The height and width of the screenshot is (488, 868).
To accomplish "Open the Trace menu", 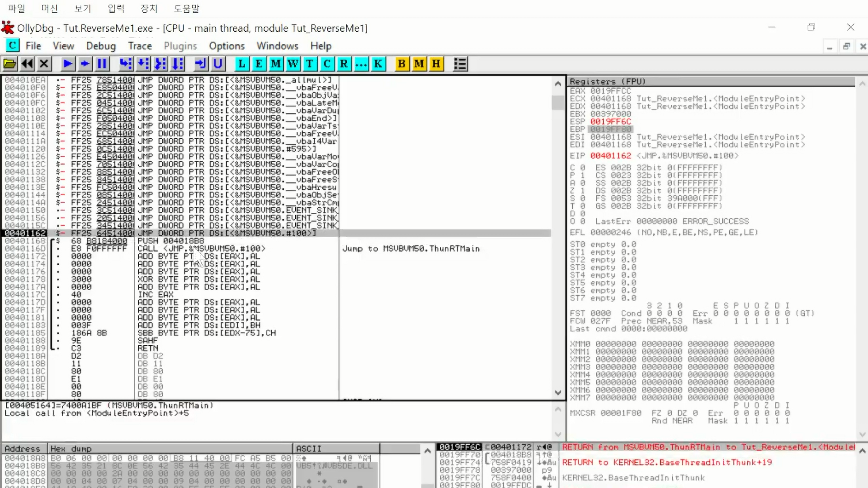I will pos(140,46).
